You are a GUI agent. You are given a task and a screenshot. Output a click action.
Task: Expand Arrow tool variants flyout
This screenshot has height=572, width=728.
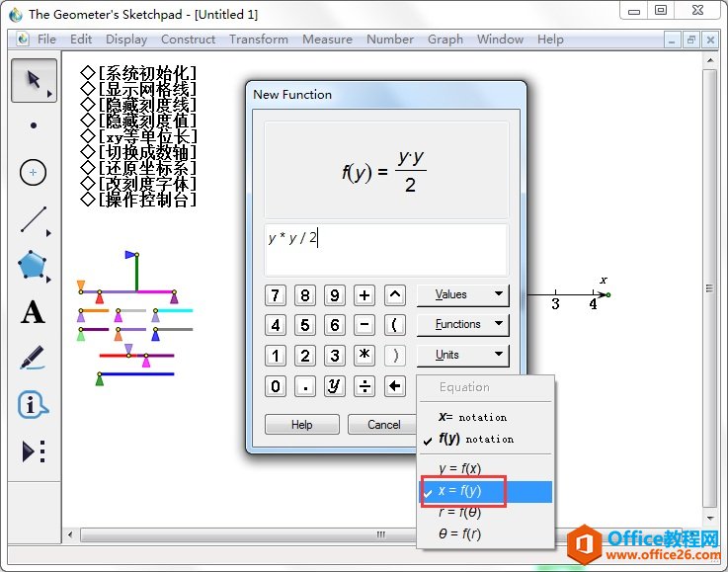(49, 94)
